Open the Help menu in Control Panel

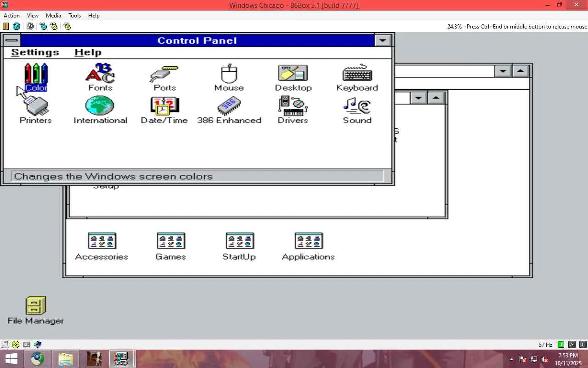coord(88,52)
